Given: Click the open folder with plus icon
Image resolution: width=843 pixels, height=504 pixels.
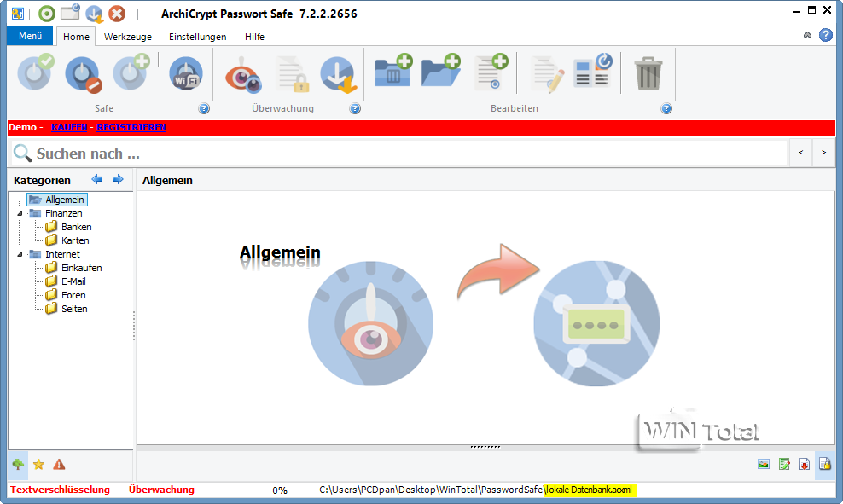Looking at the screenshot, I should pos(441,71).
